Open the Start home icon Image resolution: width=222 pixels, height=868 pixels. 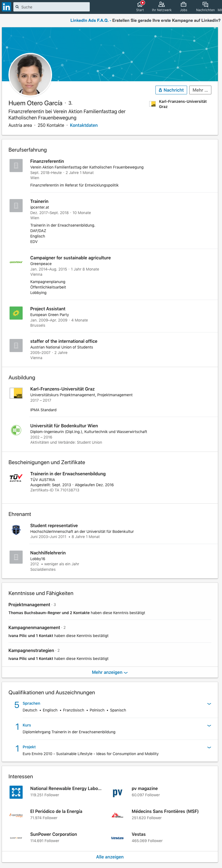click(x=140, y=4)
